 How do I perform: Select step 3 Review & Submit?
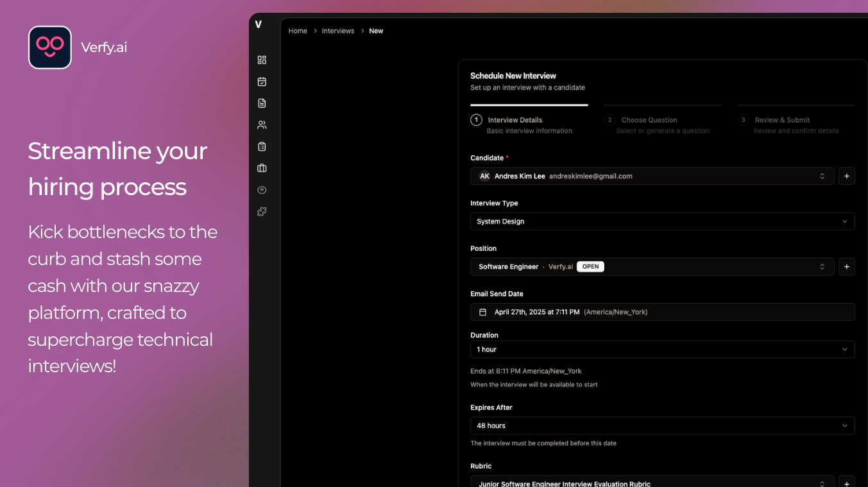pyautogui.click(x=796, y=119)
